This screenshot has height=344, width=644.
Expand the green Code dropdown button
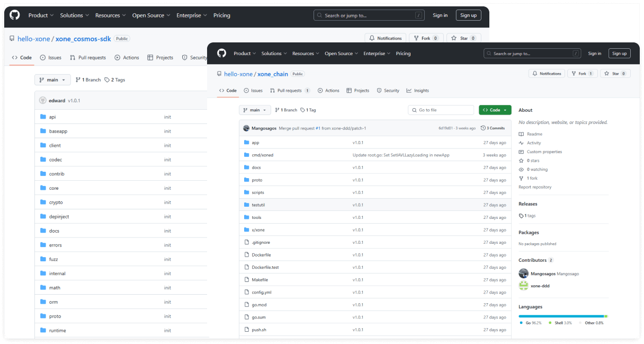click(495, 110)
